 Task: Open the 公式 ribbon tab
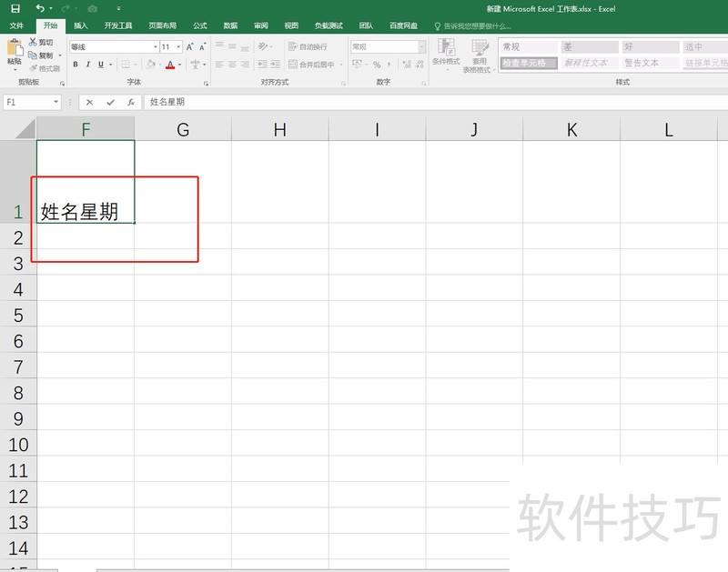coord(199,25)
